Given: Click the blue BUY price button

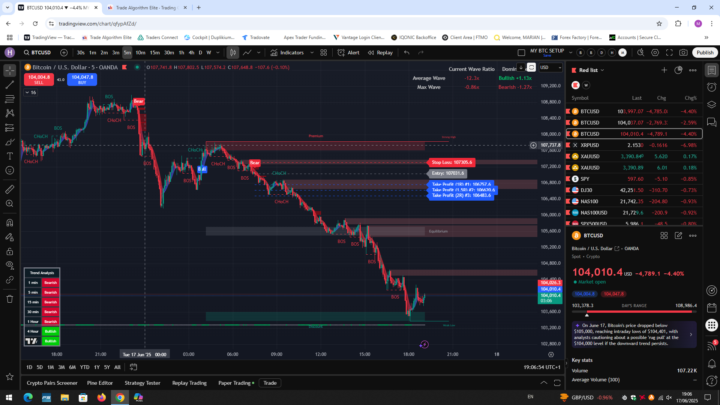Looking at the screenshot, I should tap(82, 79).
